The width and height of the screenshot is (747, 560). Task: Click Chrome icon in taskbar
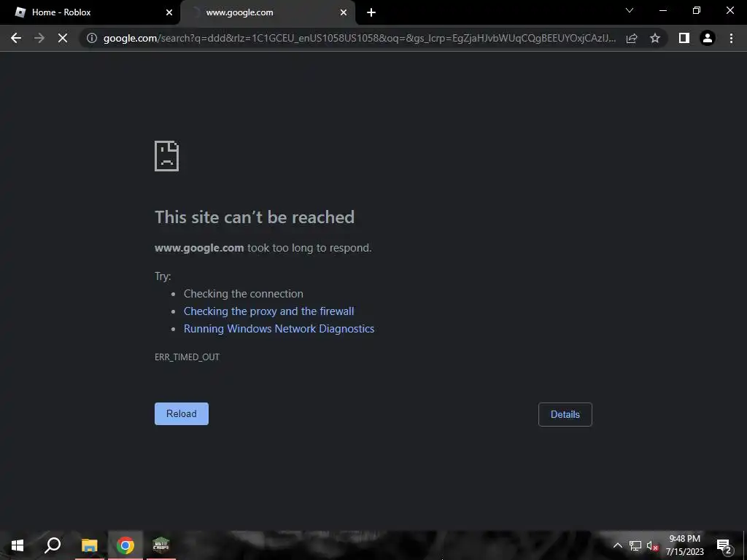[125, 545]
